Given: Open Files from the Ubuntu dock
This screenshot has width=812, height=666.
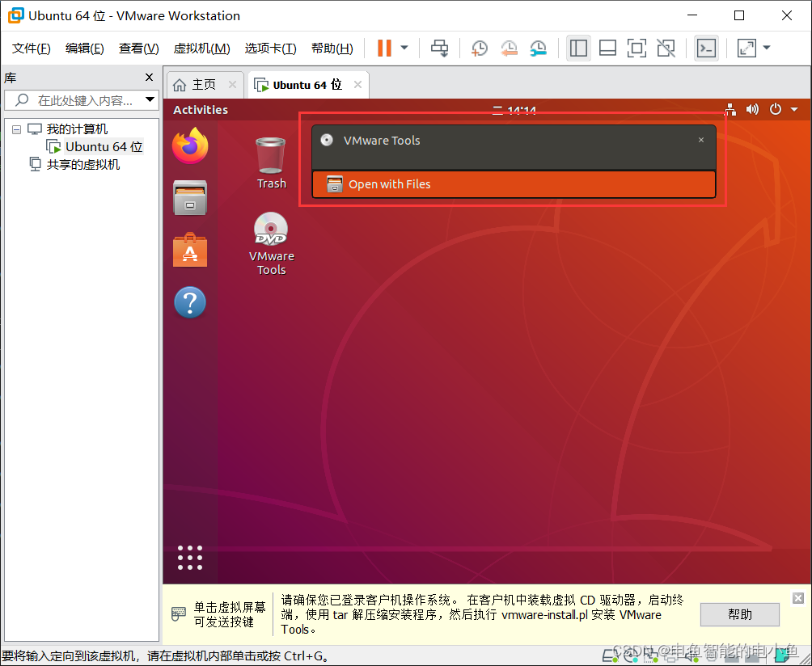Looking at the screenshot, I should point(190,198).
